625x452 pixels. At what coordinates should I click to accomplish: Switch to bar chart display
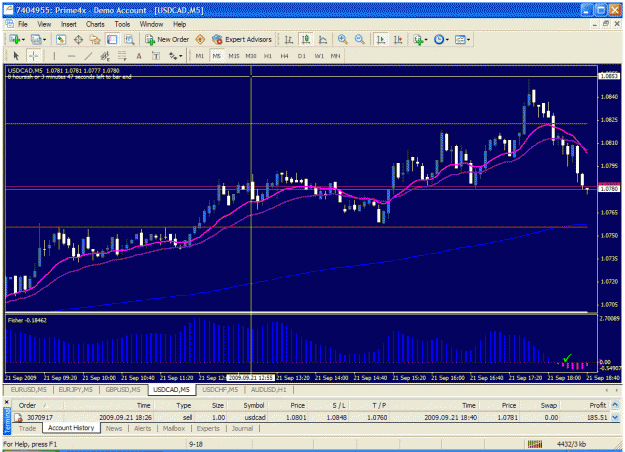[x=289, y=39]
